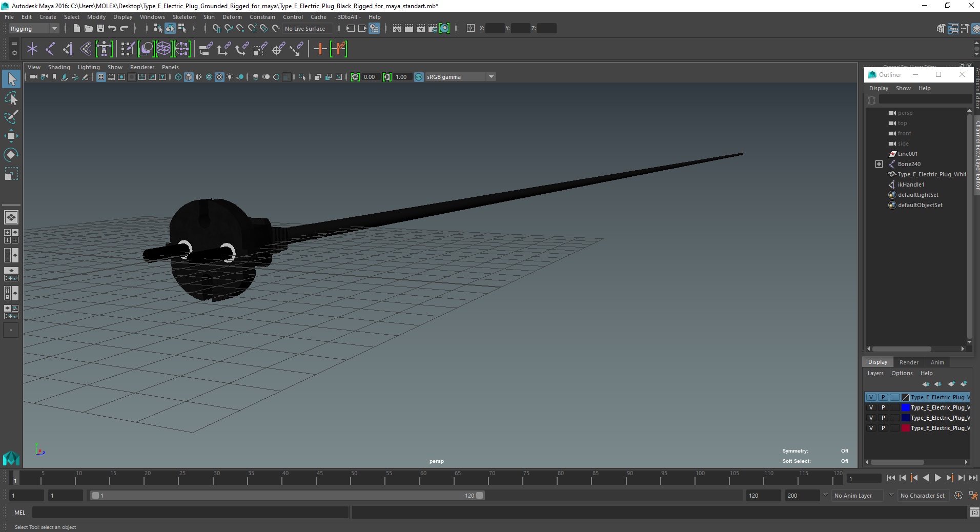Click the orange Set Key shelf icon
Image resolution: width=980 pixels, height=532 pixels.
tap(320, 49)
